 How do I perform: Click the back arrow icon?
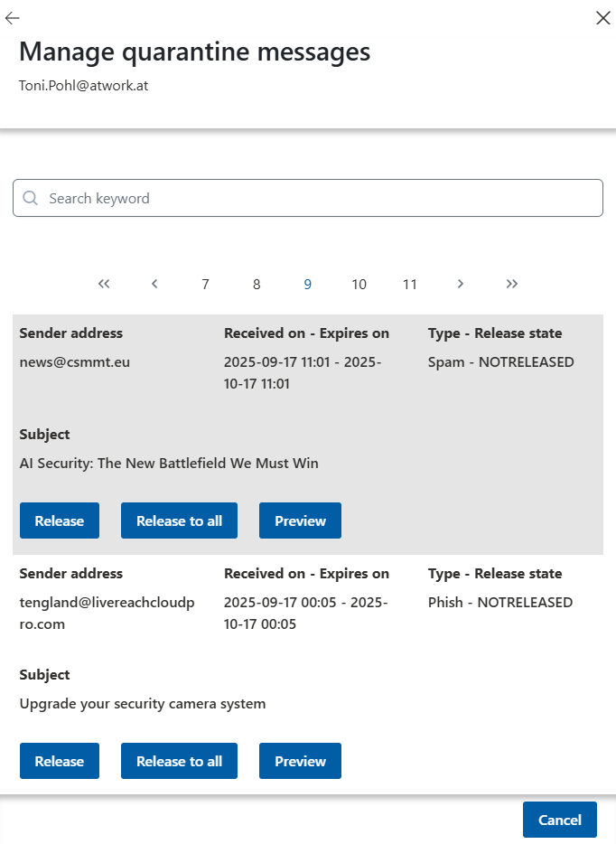coord(13,18)
